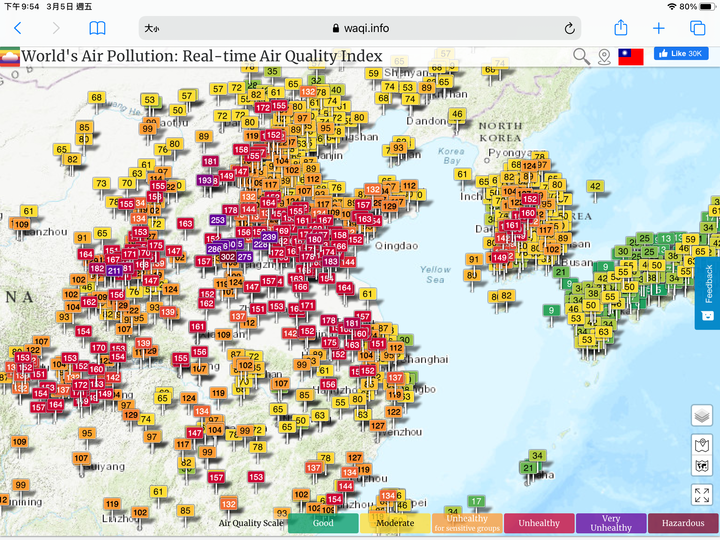Select the 68 marker at top left

click(x=96, y=97)
